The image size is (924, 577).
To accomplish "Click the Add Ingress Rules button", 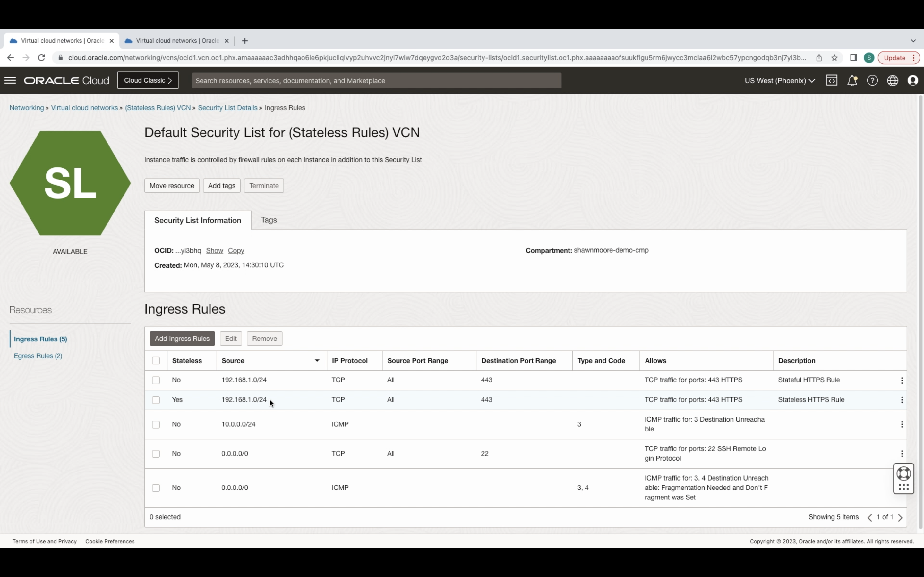I will click(x=182, y=339).
